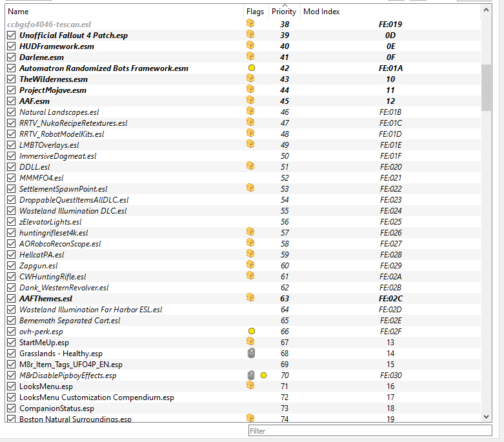
Task: Select Wasteland Illumination Far Harbor ESL.esl name
Action: (90, 310)
